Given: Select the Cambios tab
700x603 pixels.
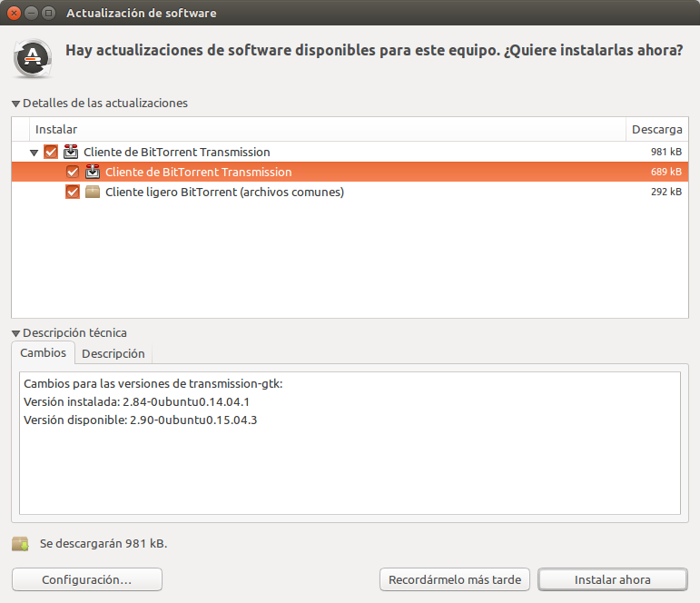Looking at the screenshot, I should pos(43,353).
